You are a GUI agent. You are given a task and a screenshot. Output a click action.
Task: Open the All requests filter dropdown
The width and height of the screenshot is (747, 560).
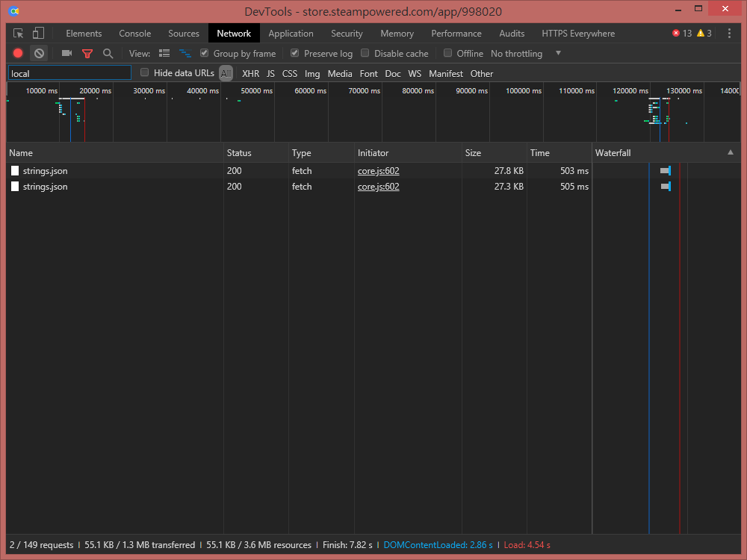[226, 73]
